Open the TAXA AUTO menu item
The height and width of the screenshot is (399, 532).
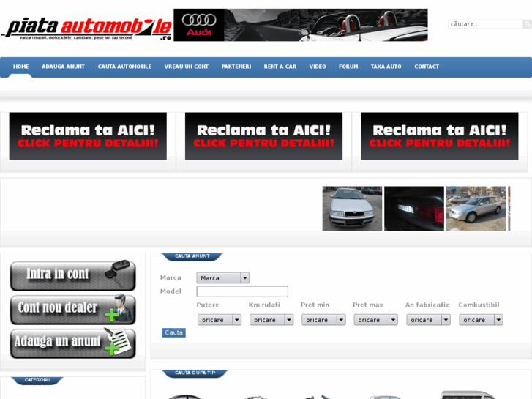(386, 67)
